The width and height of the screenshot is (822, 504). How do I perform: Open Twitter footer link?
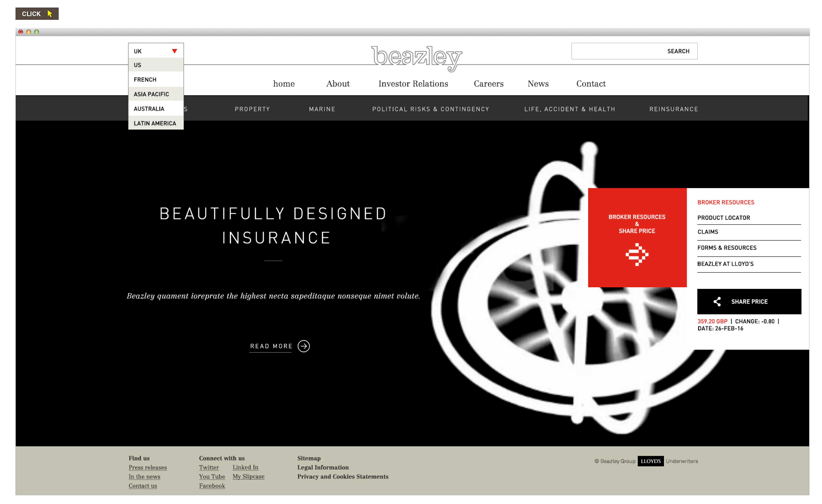coord(209,467)
